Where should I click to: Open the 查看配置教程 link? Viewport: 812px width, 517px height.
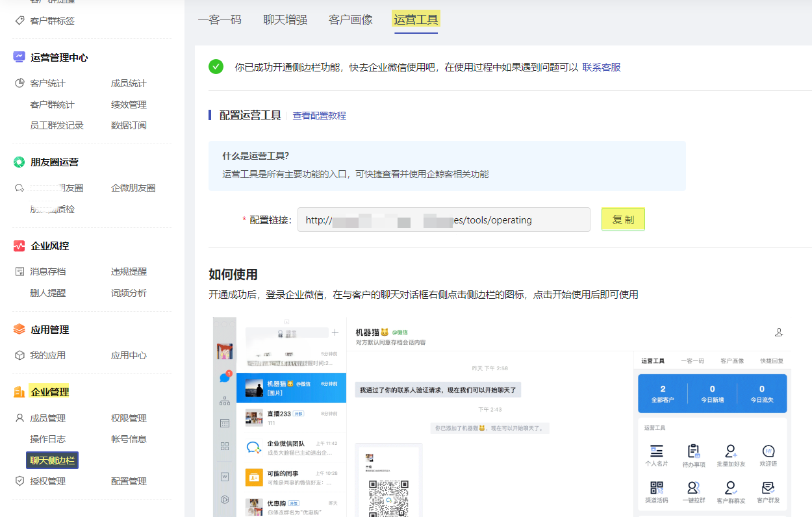pyautogui.click(x=320, y=116)
